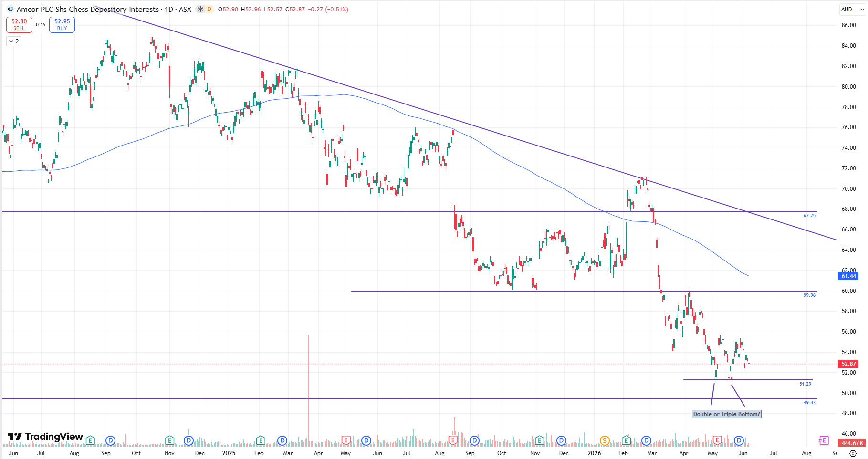
Task: Open the dividend marker near June 2026
Action: (739, 440)
